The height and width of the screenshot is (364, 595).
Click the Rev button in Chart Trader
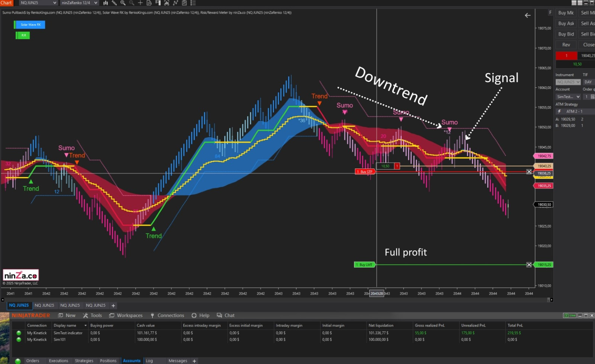click(566, 45)
